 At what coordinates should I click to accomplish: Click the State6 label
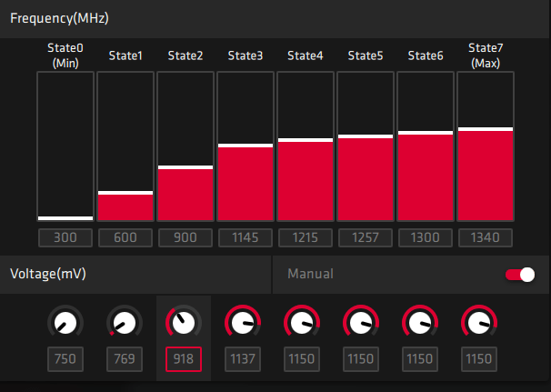pos(426,55)
